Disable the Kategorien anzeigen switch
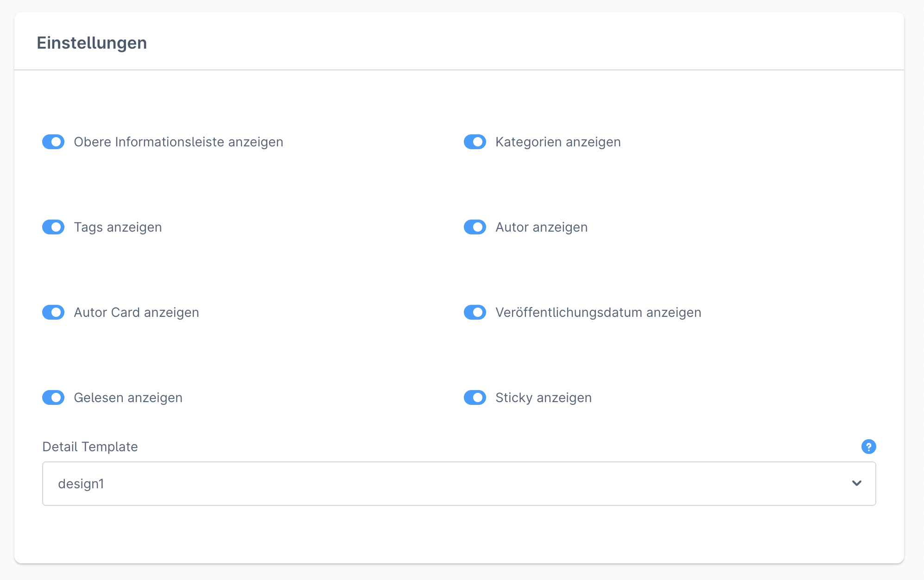The image size is (924, 580). pyautogui.click(x=475, y=142)
